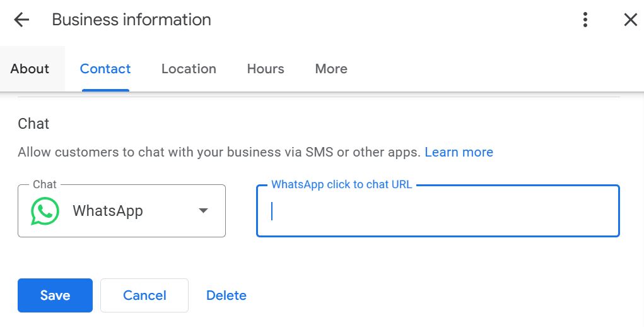This screenshot has height=327, width=644.
Task: Delete the chat entry
Action: tap(226, 295)
